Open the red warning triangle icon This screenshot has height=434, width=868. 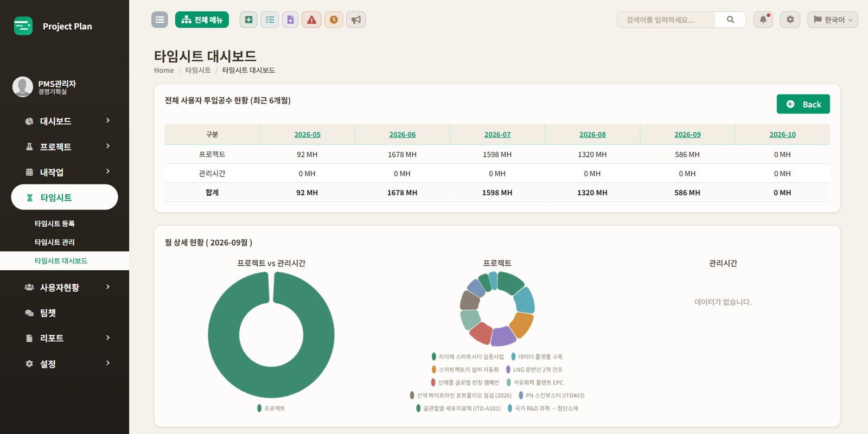pyautogui.click(x=311, y=20)
